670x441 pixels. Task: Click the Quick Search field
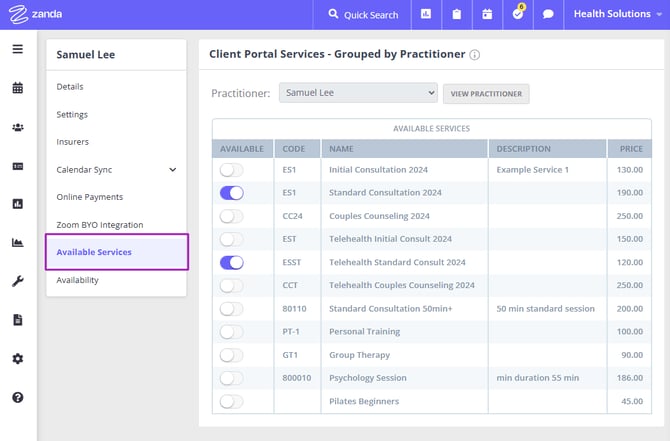[x=362, y=15]
